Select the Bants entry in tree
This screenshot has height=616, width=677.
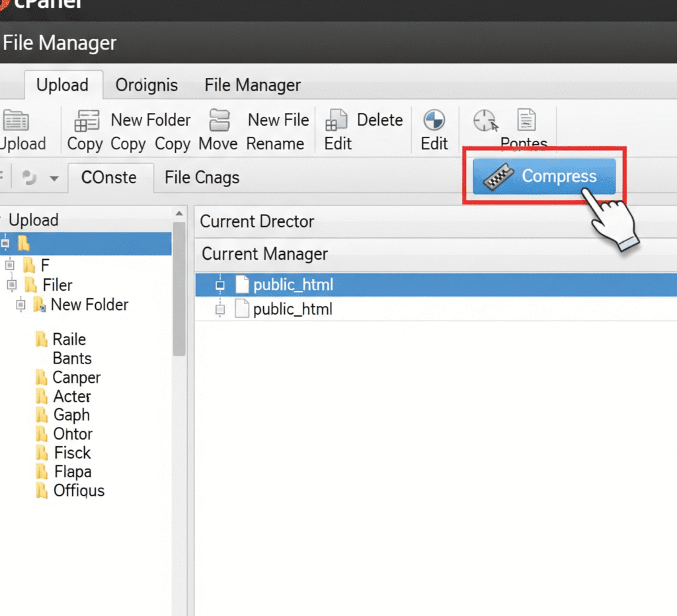(72, 358)
